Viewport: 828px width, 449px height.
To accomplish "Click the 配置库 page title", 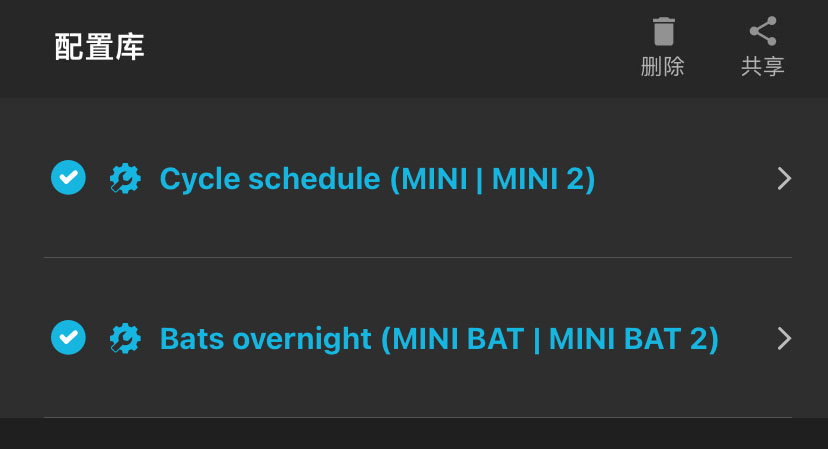I will [99, 47].
